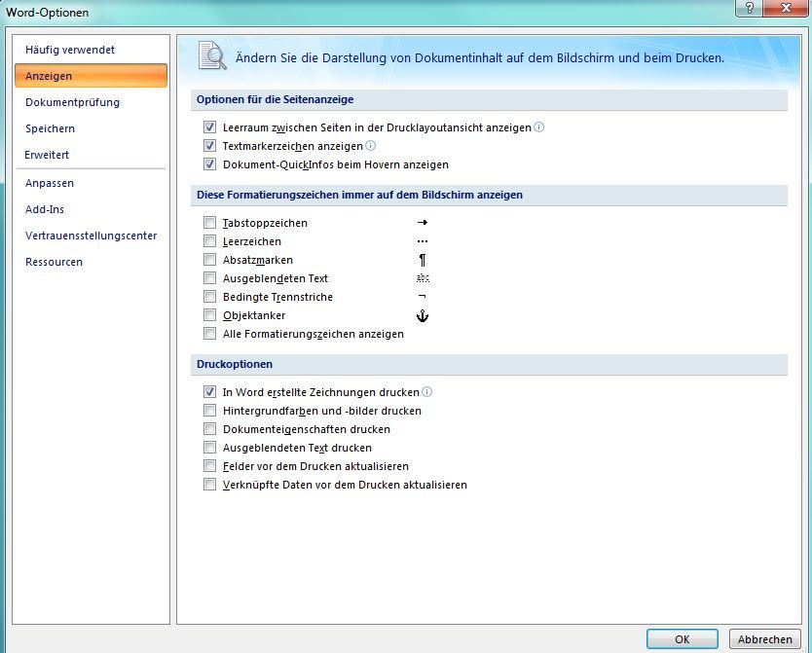Click the Abbrechen button
This screenshot has height=653, width=812.
765,639
